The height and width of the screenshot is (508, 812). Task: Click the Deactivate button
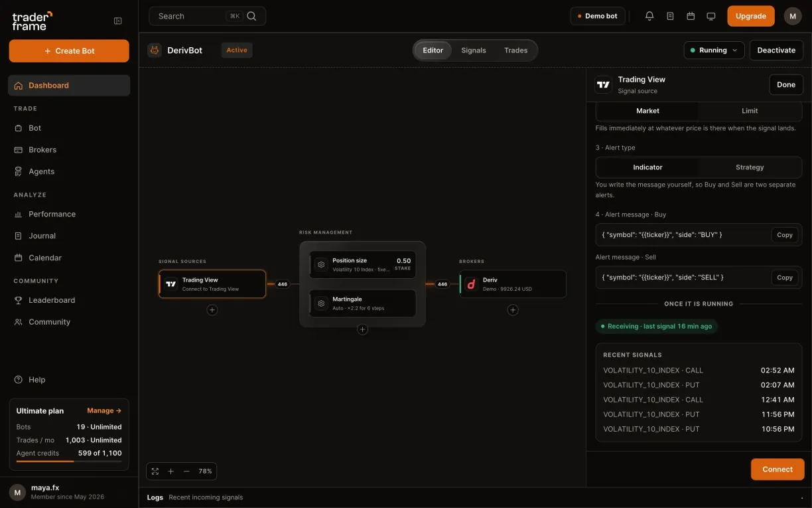click(x=776, y=50)
